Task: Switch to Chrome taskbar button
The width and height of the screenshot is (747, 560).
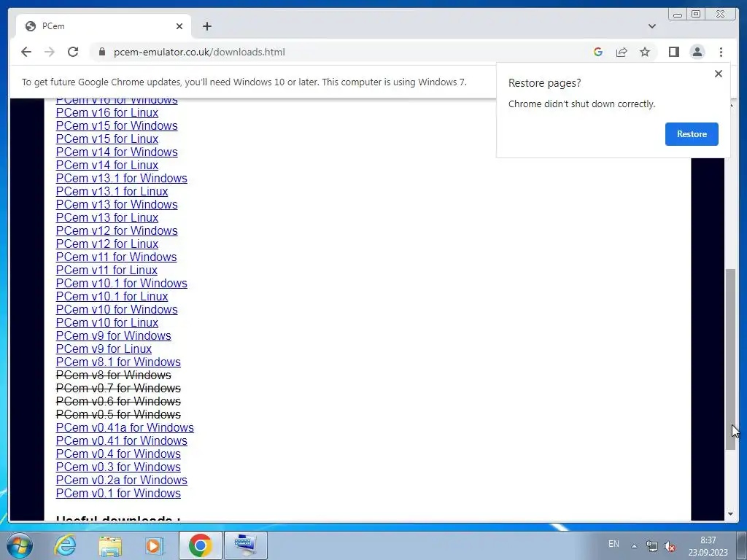Action: coord(200,545)
